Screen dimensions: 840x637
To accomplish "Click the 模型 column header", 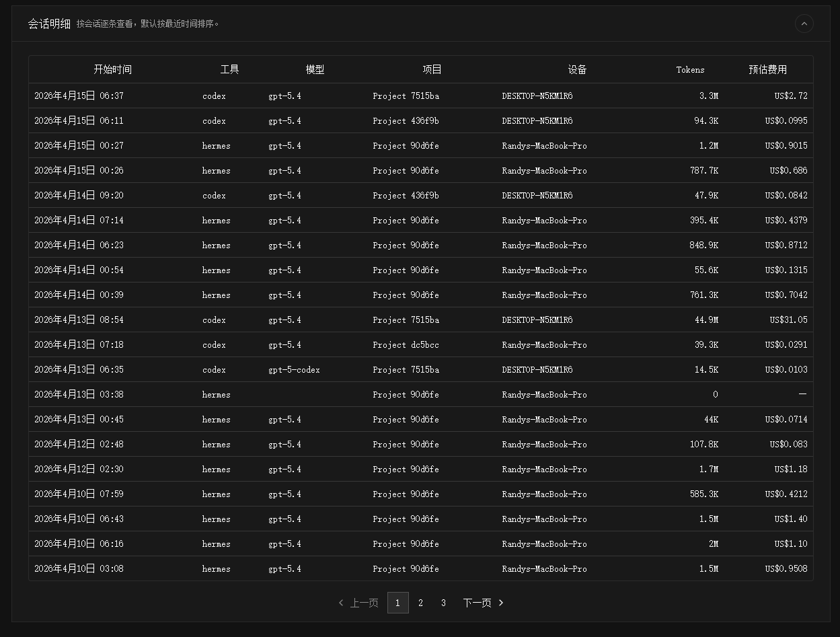I will point(315,69).
